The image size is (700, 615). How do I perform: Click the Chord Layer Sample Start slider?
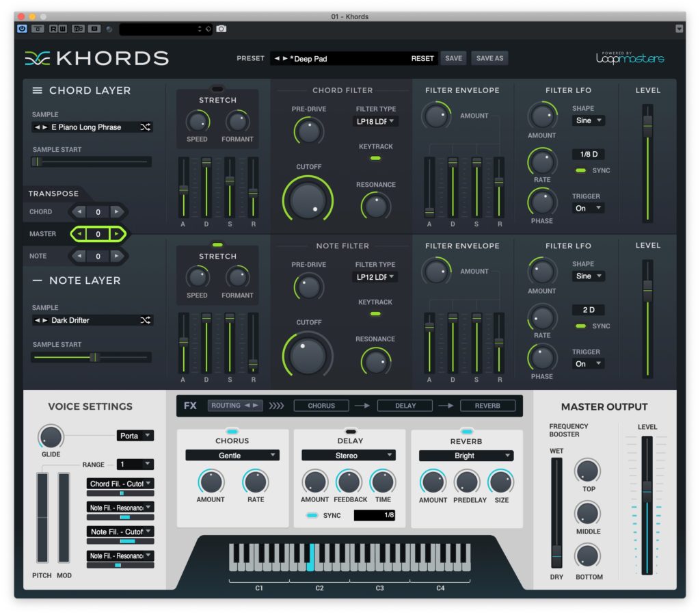click(x=91, y=161)
